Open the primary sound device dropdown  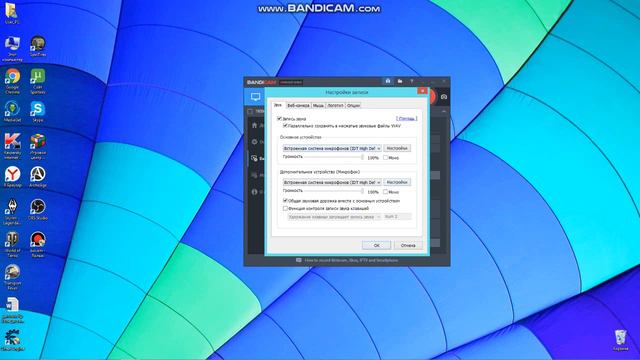point(332,148)
